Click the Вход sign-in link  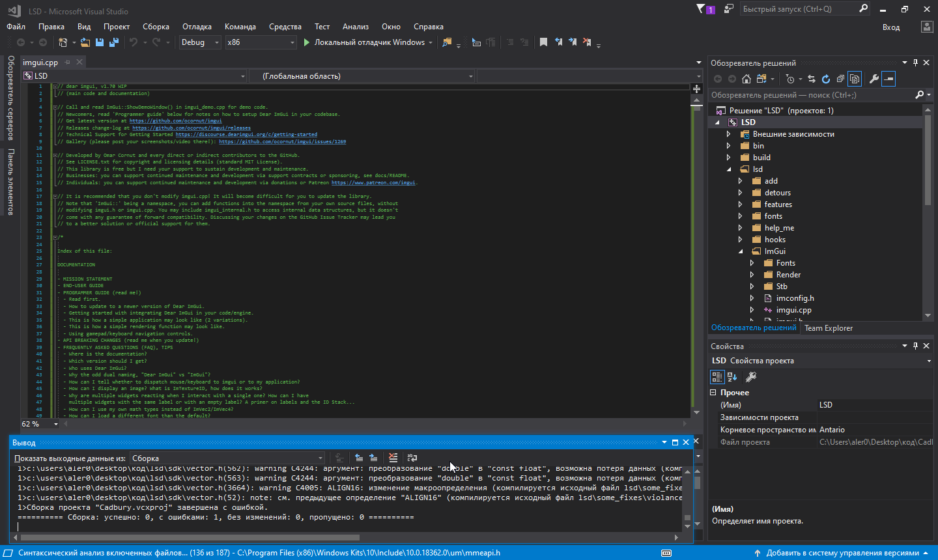pos(891,27)
